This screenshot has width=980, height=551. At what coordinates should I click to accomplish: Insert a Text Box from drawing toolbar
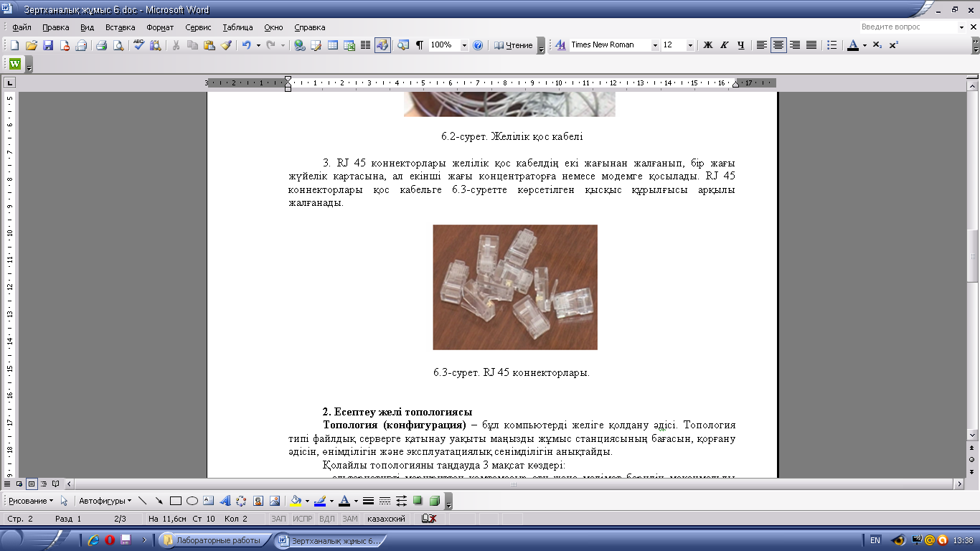tap(209, 501)
